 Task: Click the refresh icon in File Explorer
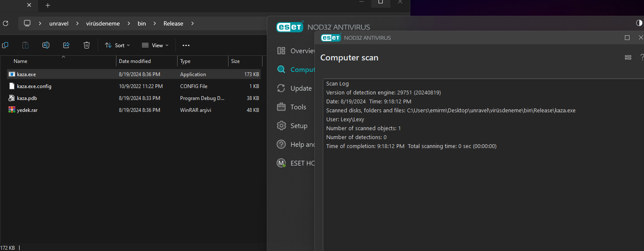pyautogui.click(x=6, y=23)
